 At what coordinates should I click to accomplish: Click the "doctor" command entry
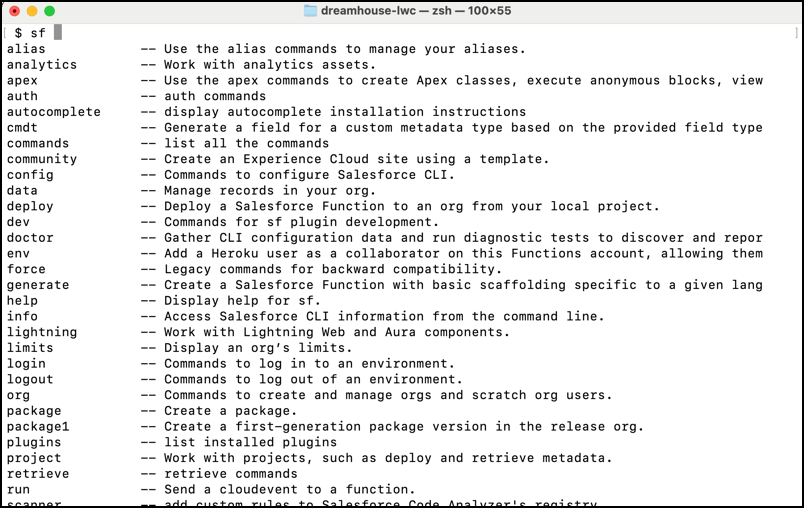[x=30, y=238]
